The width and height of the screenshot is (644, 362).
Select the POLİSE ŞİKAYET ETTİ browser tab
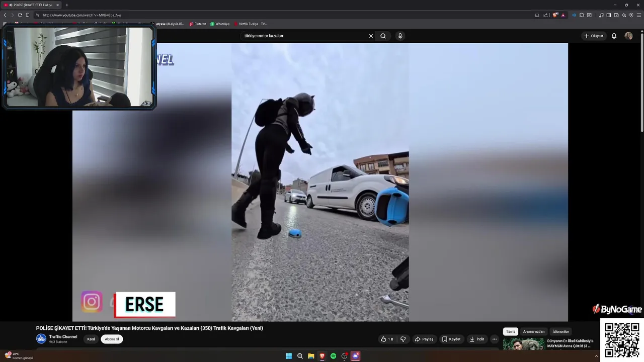coord(32,5)
